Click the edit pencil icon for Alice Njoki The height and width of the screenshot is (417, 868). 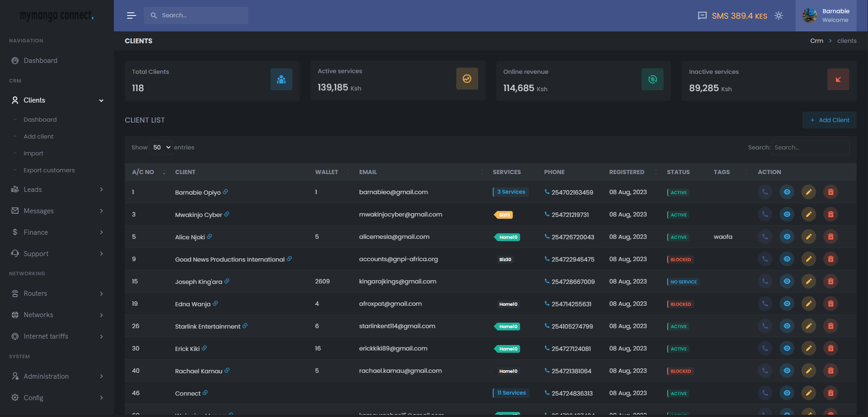click(808, 237)
